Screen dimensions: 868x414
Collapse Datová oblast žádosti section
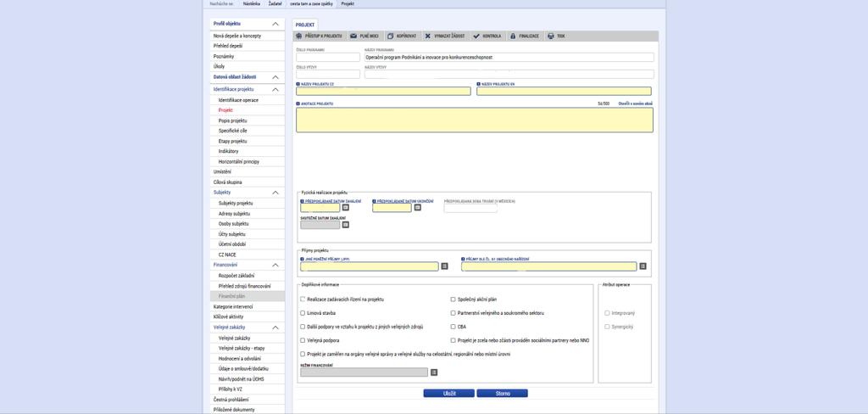tap(275, 77)
